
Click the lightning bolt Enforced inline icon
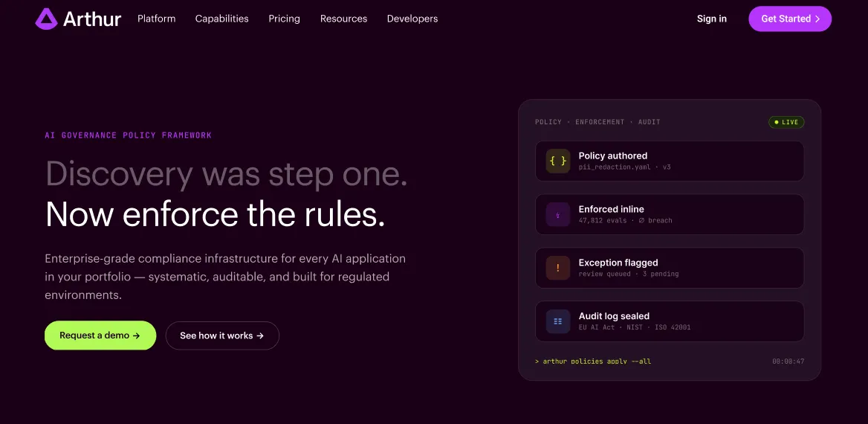click(x=557, y=214)
